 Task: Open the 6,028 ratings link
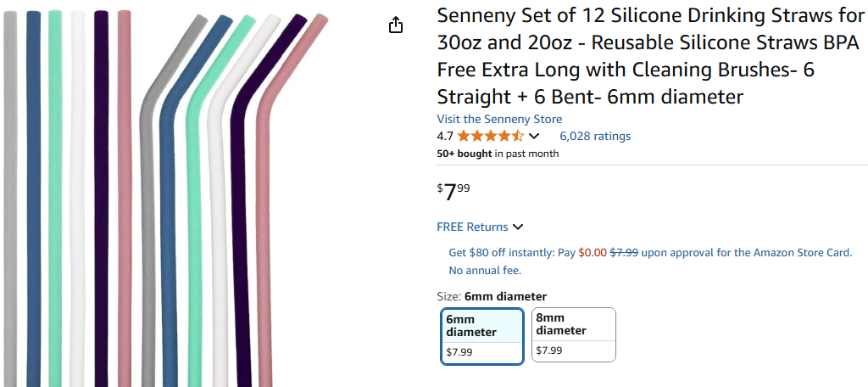tap(595, 136)
